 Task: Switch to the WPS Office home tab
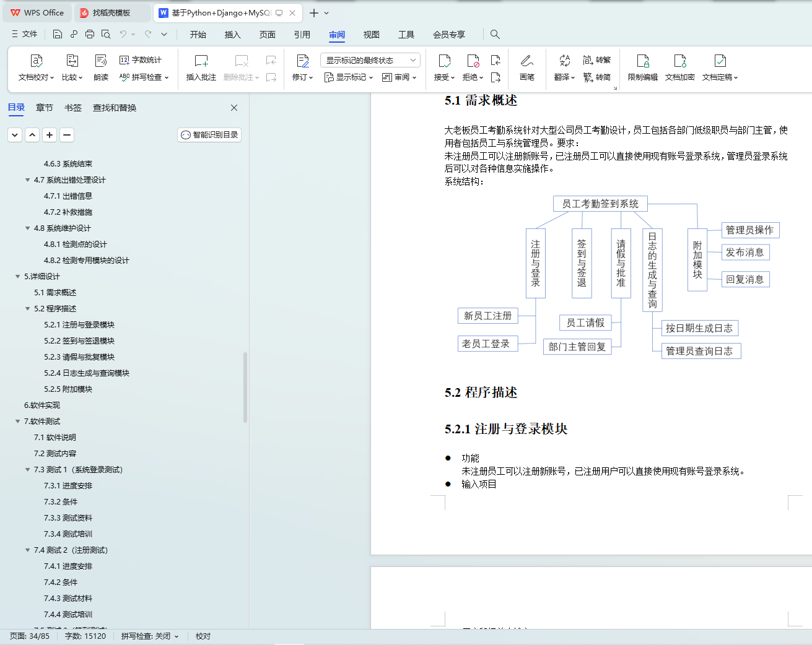tap(37, 13)
